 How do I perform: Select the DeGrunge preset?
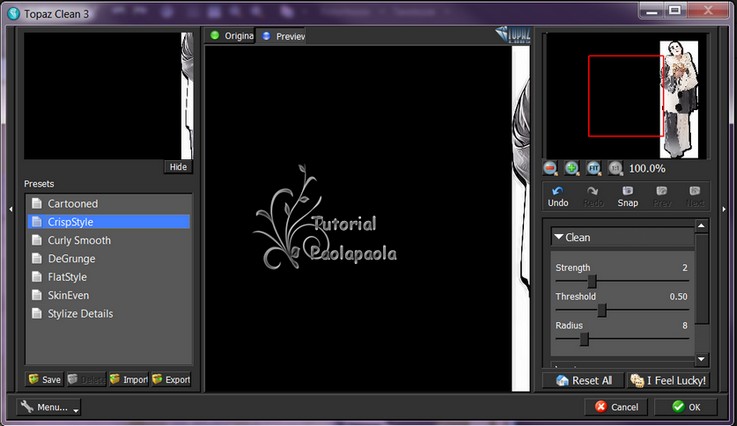(109, 259)
